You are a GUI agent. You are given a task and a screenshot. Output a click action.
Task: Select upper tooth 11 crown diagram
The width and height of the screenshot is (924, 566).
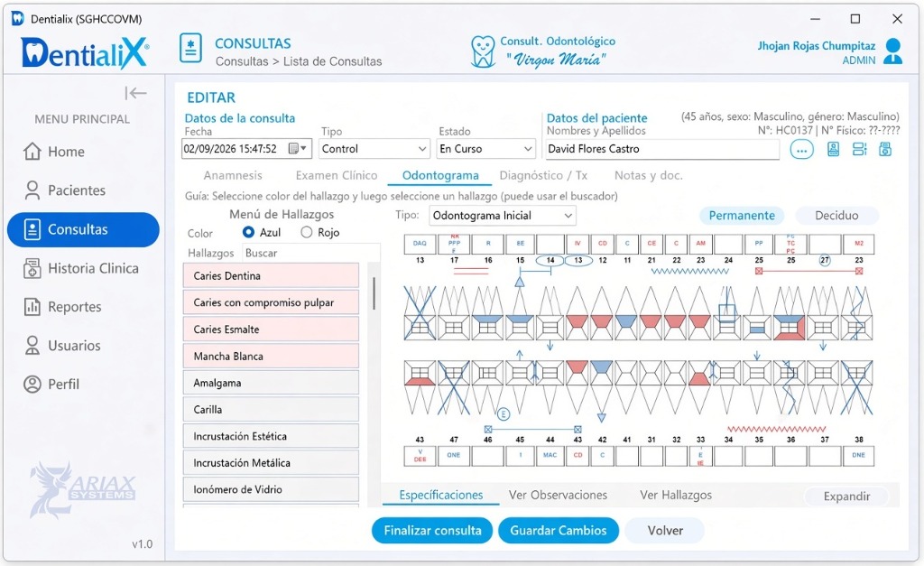pos(626,327)
